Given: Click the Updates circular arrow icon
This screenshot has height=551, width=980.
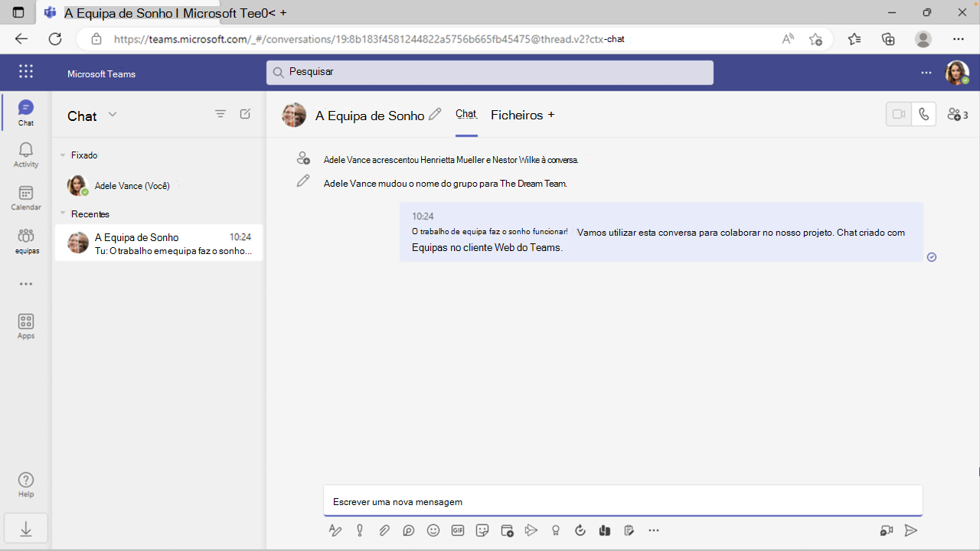Looking at the screenshot, I should pyautogui.click(x=580, y=530).
